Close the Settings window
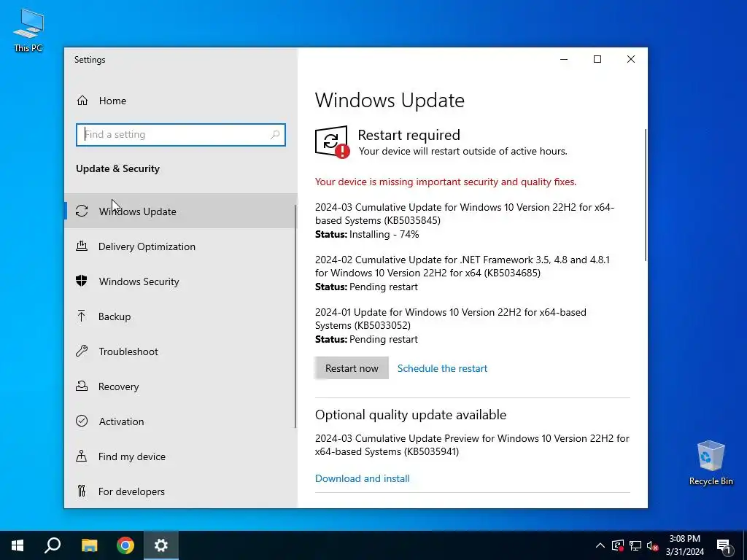The height and width of the screenshot is (560, 747). (631, 59)
